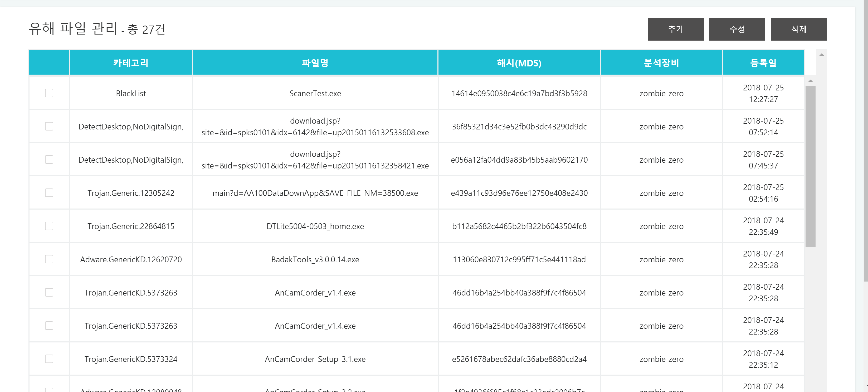This screenshot has height=392, width=868.
Task: Click the Trojan.Generic.12305242 category cell
Action: coord(131,193)
